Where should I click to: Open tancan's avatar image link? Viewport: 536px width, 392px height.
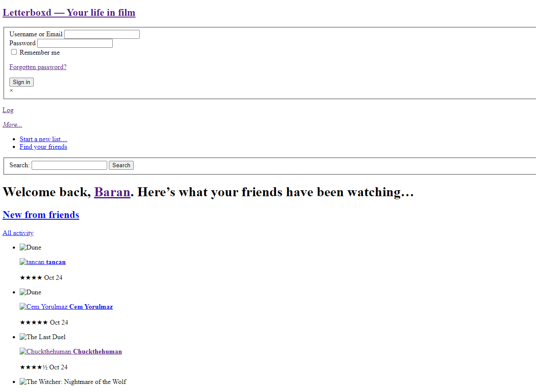pyautogui.click(x=32, y=262)
